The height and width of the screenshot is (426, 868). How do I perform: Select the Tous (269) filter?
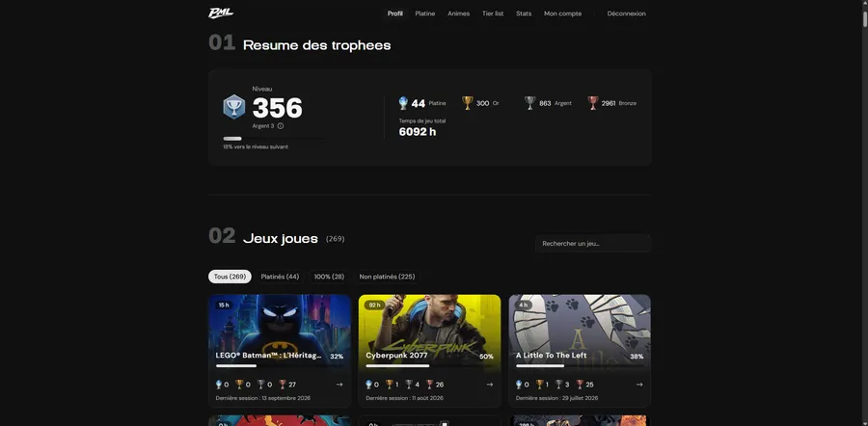click(x=230, y=277)
